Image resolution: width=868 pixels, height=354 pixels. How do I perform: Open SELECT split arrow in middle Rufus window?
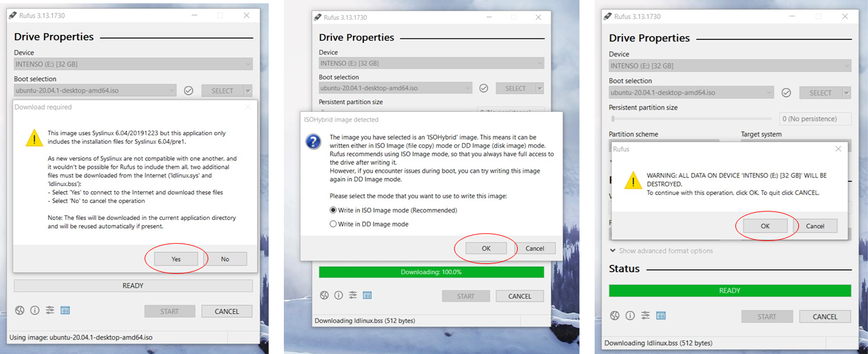pos(539,88)
